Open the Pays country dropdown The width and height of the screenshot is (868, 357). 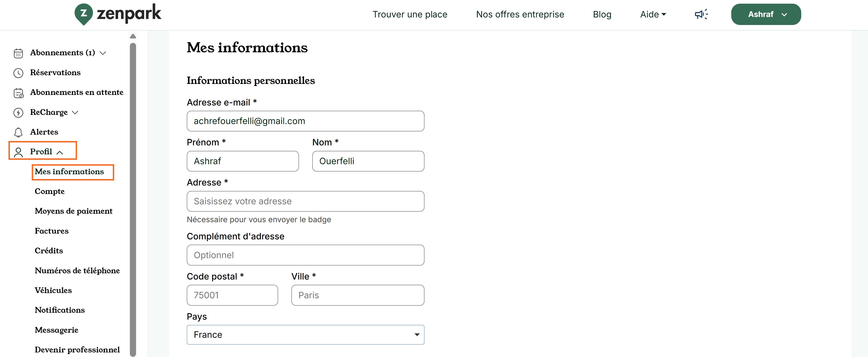pyautogui.click(x=305, y=335)
